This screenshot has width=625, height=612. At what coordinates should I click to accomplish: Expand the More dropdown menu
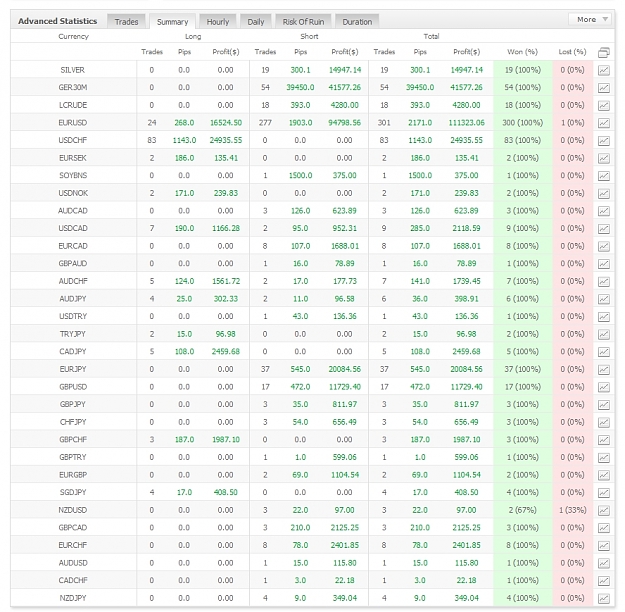coord(590,20)
